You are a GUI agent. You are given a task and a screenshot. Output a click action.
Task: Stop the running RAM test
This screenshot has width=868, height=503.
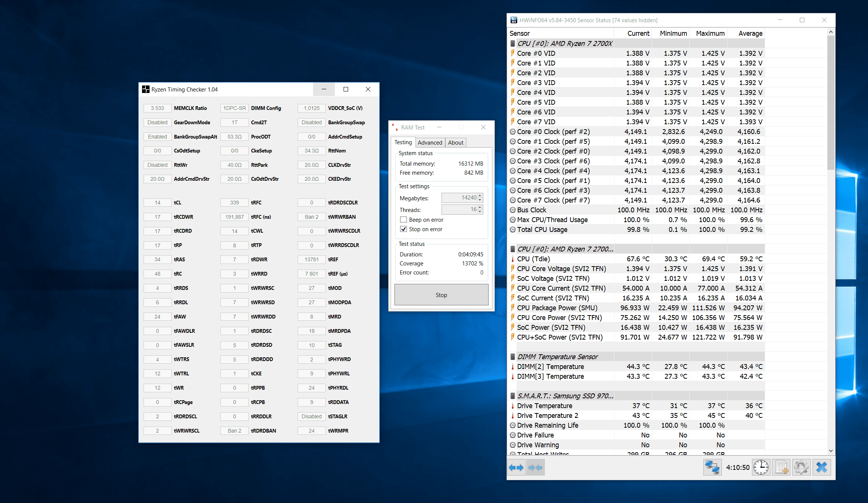(x=441, y=295)
